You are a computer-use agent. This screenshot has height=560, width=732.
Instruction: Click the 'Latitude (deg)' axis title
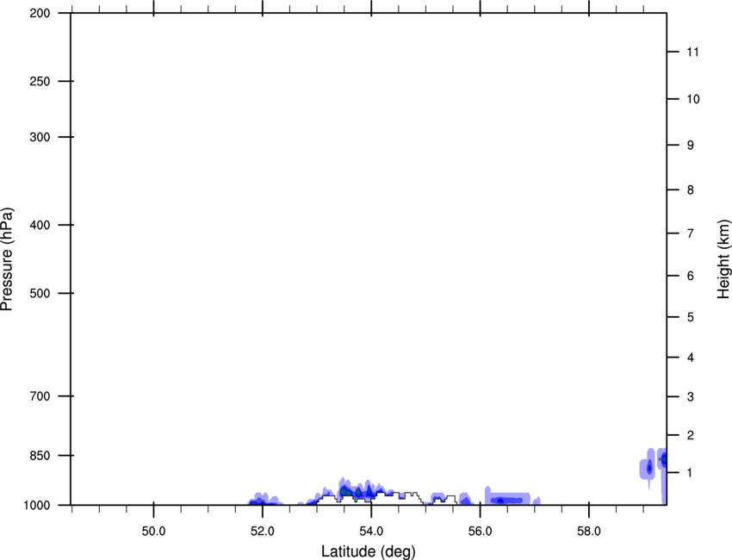pyautogui.click(x=368, y=551)
